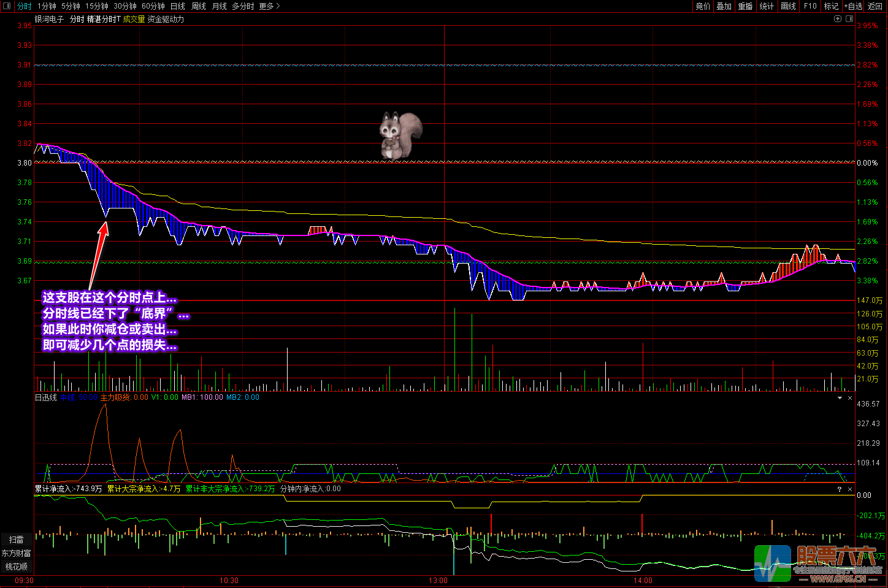Open the 桃花顺 side tab

(x=17, y=567)
